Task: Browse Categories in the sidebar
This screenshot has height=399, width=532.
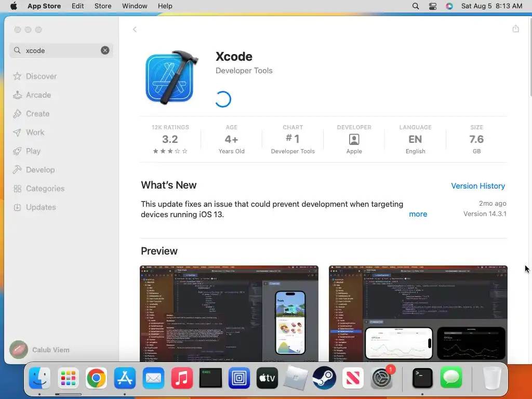Action: click(x=38, y=188)
